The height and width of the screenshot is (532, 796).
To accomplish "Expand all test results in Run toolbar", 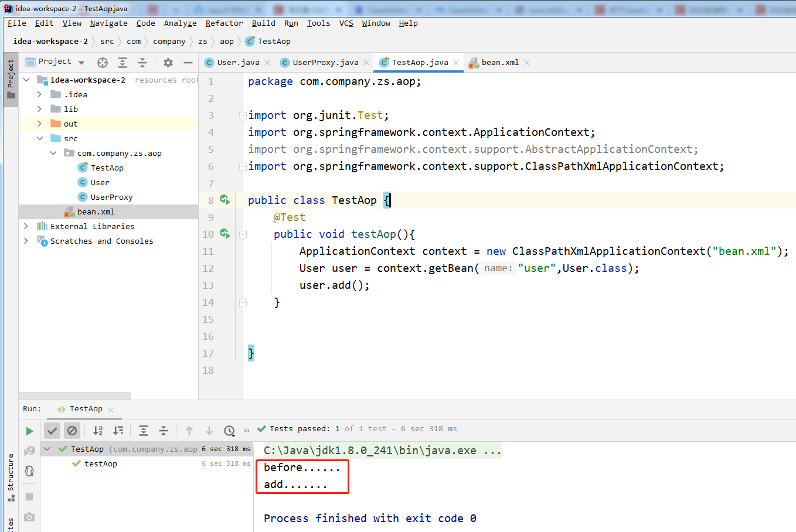I will pyautogui.click(x=144, y=431).
